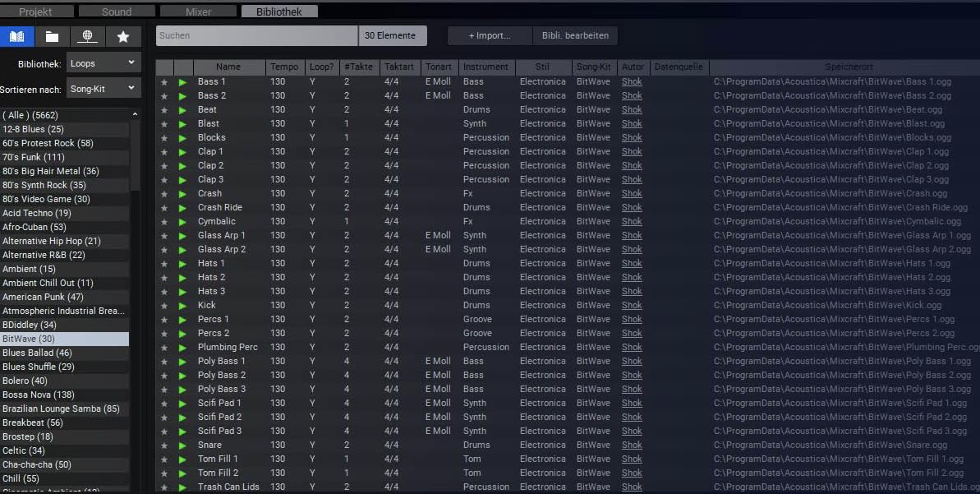Switch to the Projekt tab

35,12
